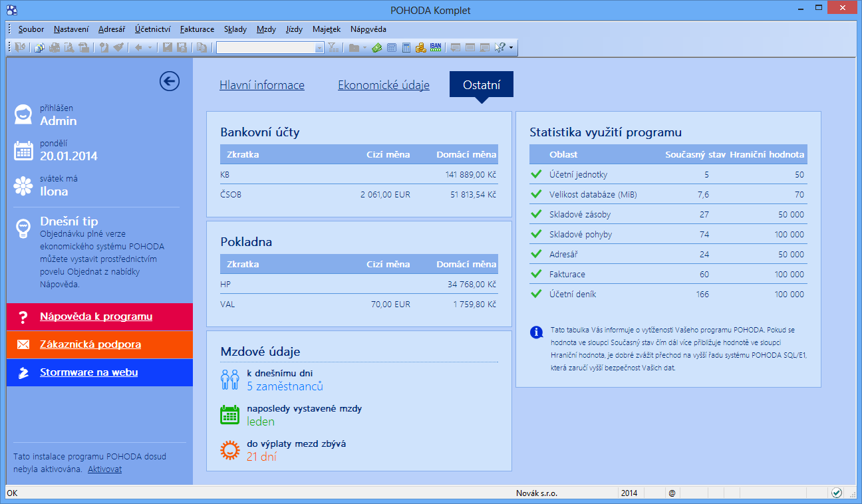The width and height of the screenshot is (862, 504).
Task: Select the Ostatní tab
Action: pyautogui.click(x=482, y=84)
